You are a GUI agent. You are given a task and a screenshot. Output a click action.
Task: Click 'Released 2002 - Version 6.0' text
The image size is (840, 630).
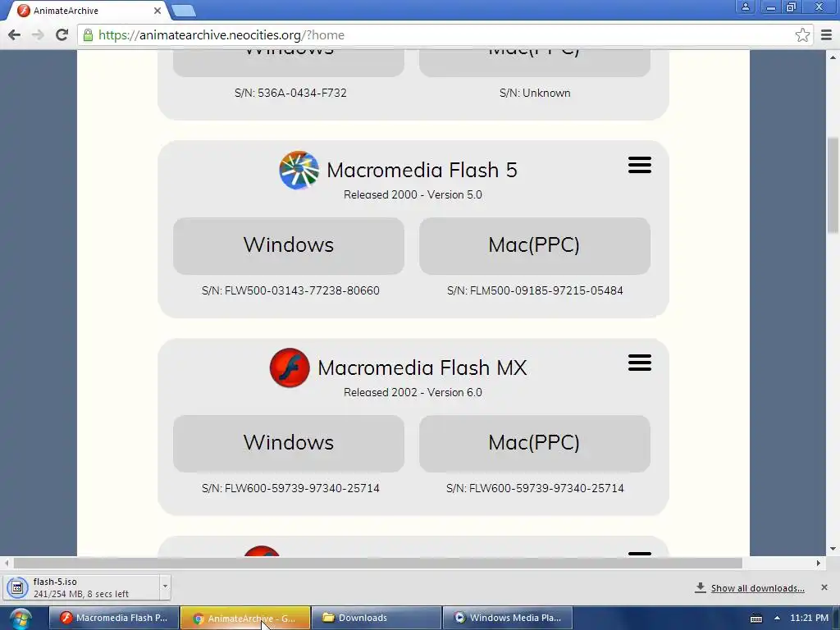(413, 392)
